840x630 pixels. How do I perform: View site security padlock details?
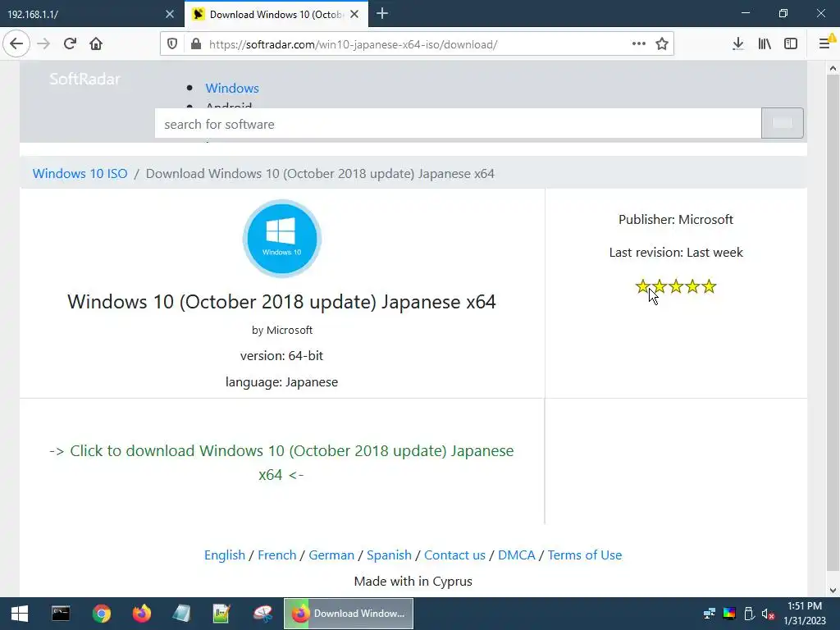[196, 44]
